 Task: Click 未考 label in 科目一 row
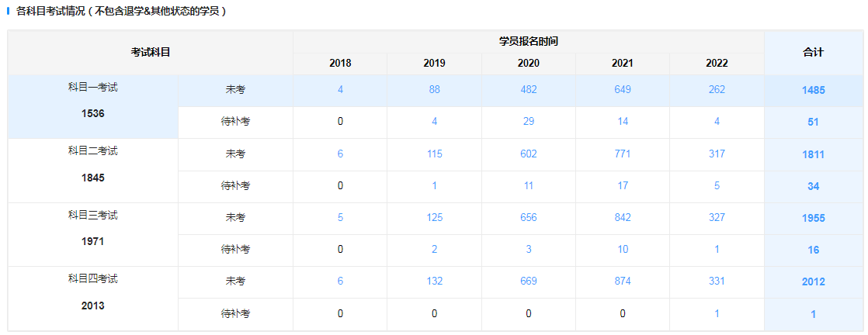[235, 90]
